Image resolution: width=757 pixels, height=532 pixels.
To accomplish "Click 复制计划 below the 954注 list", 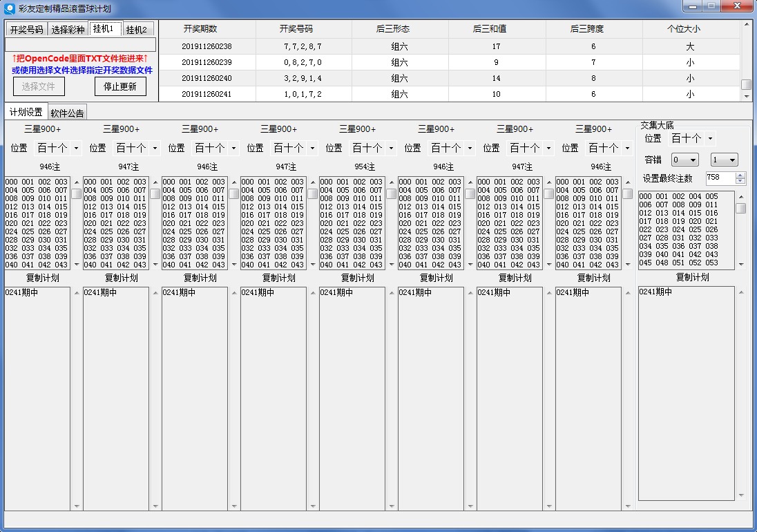I will pos(358,278).
